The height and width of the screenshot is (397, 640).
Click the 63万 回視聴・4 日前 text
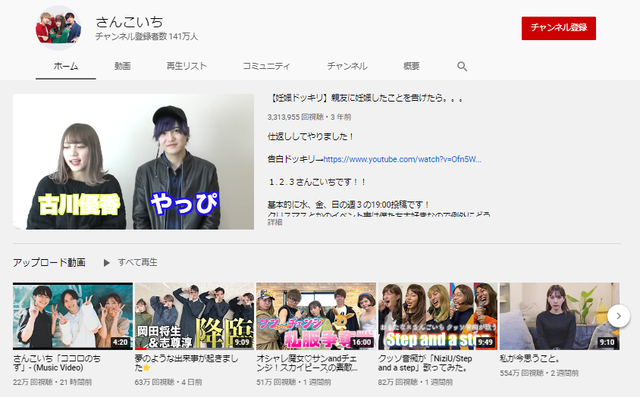pos(168,382)
